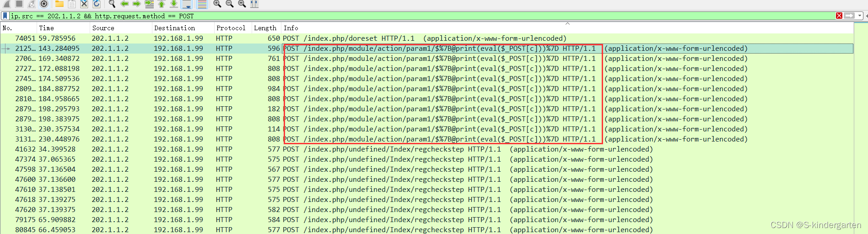Go back in packet history
The image size is (868, 234).
point(124,4)
